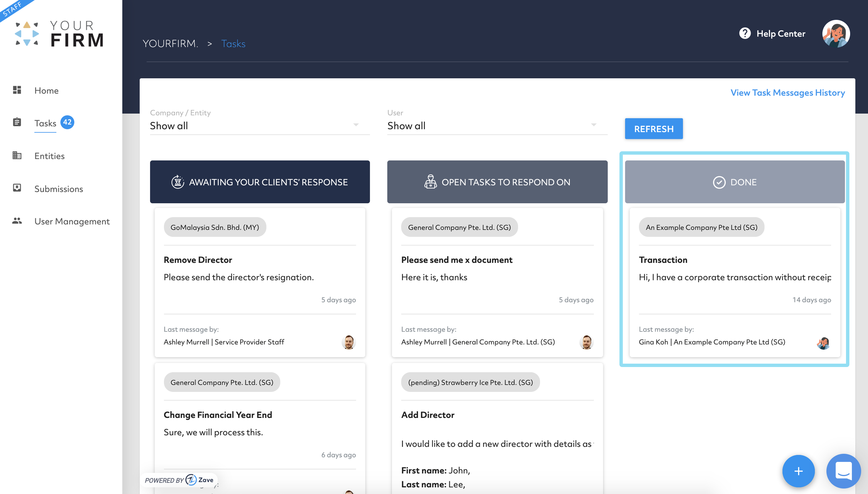Open Entities in the sidebar

pos(49,156)
